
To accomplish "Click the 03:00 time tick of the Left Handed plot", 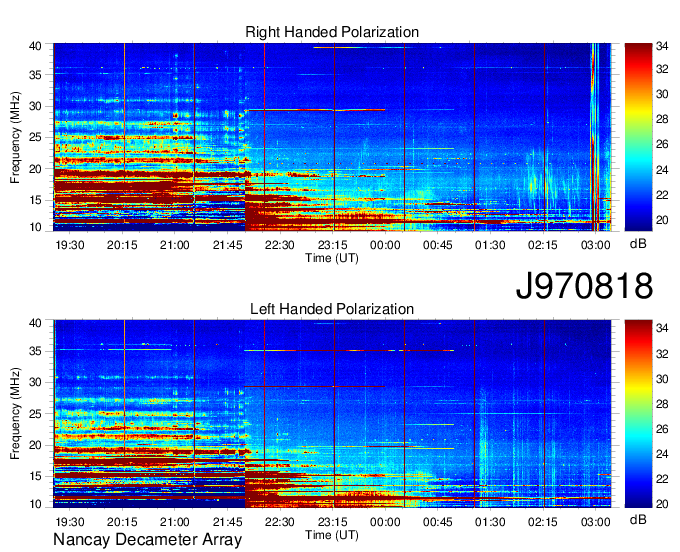I will tap(595, 522).
